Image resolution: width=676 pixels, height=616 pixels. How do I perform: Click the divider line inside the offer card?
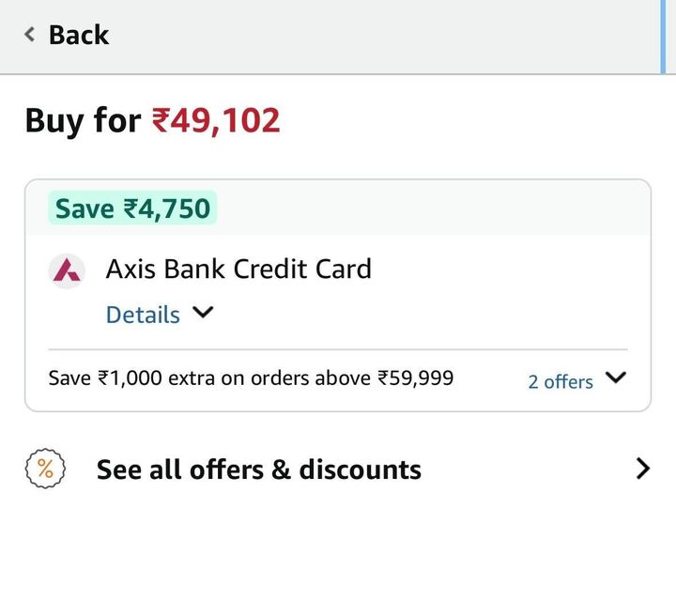click(338, 349)
